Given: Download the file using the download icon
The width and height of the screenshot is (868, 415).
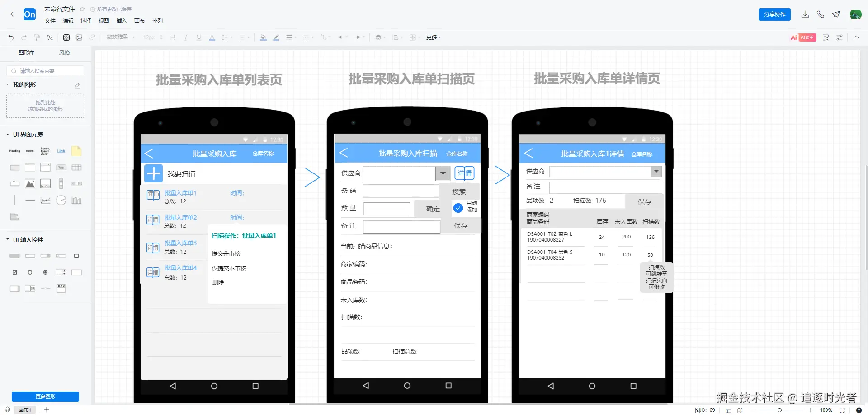Looking at the screenshot, I should [x=805, y=14].
